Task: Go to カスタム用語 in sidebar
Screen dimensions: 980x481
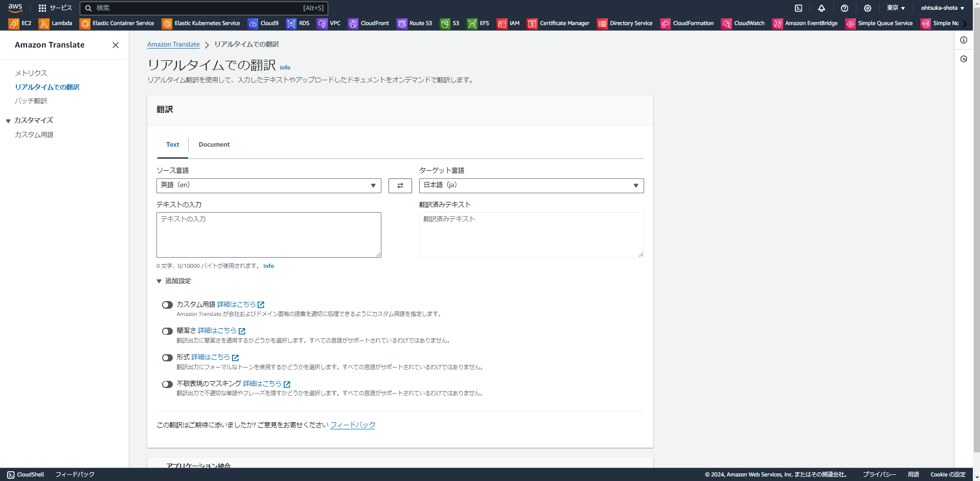Action: [x=34, y=135]
